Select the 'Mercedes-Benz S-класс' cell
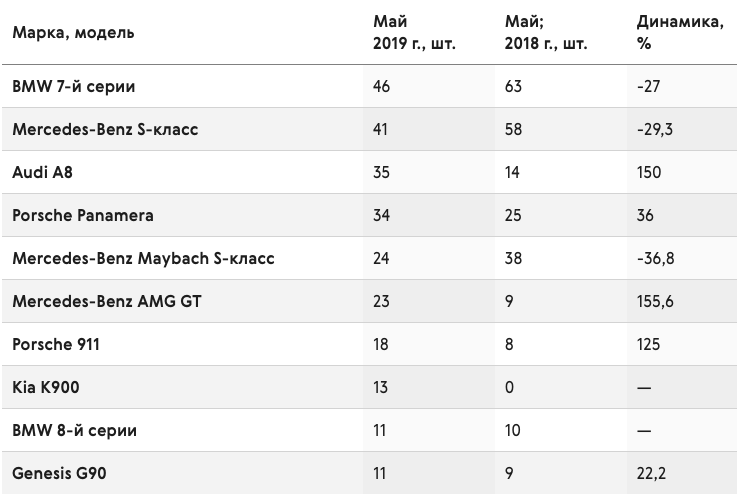Screen dimensions: 739x496 click(x=105, y=129)
